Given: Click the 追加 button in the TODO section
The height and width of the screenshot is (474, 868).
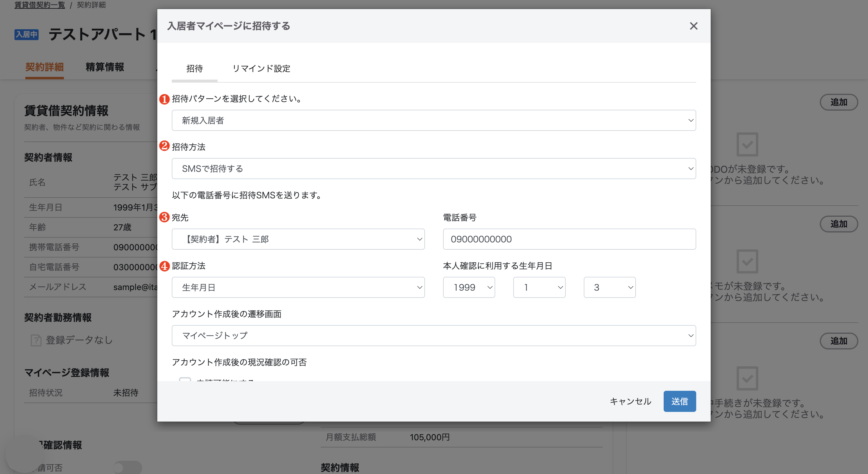Looking at the screenshot, I should (839, 102).
